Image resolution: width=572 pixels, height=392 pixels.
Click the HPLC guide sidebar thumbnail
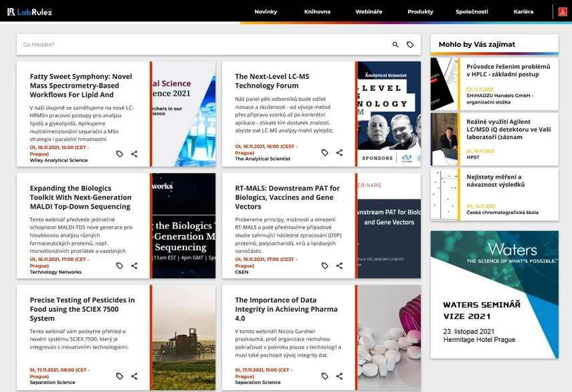click(x=444, y=84)
